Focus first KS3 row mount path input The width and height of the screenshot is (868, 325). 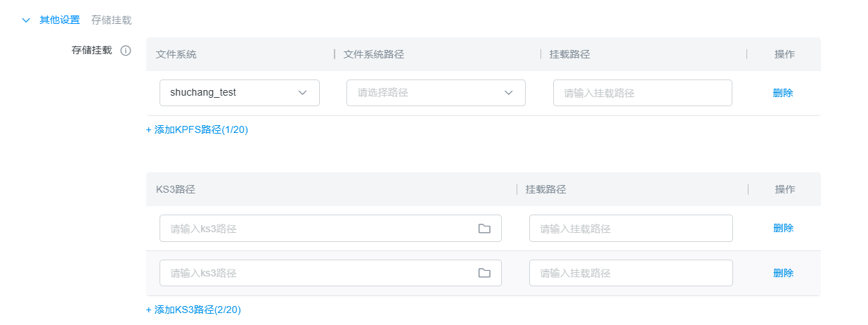[630, 229]
